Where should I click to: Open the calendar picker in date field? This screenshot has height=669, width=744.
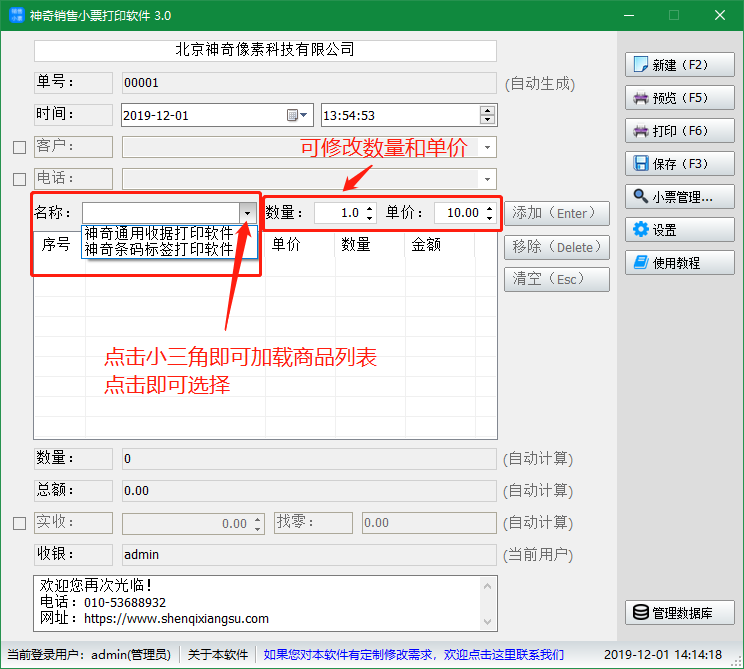pyautogui.click(x=297, y=115)
